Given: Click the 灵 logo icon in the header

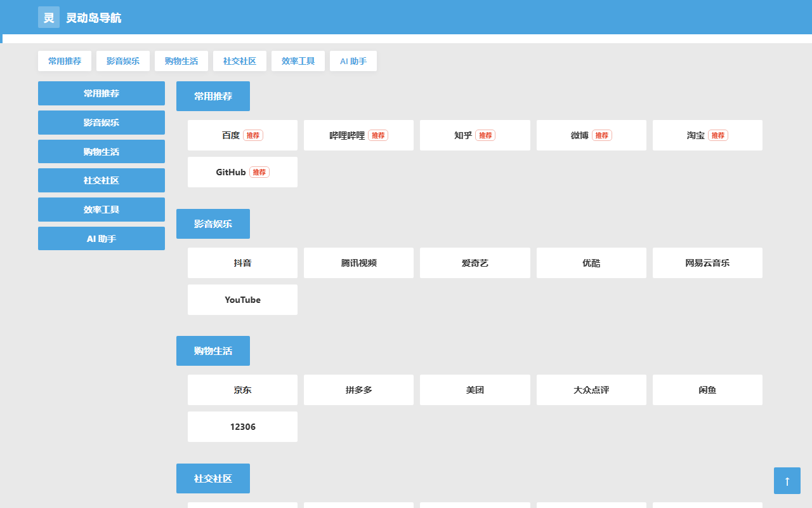Looking at the screenshot, I should click(49, 17).
